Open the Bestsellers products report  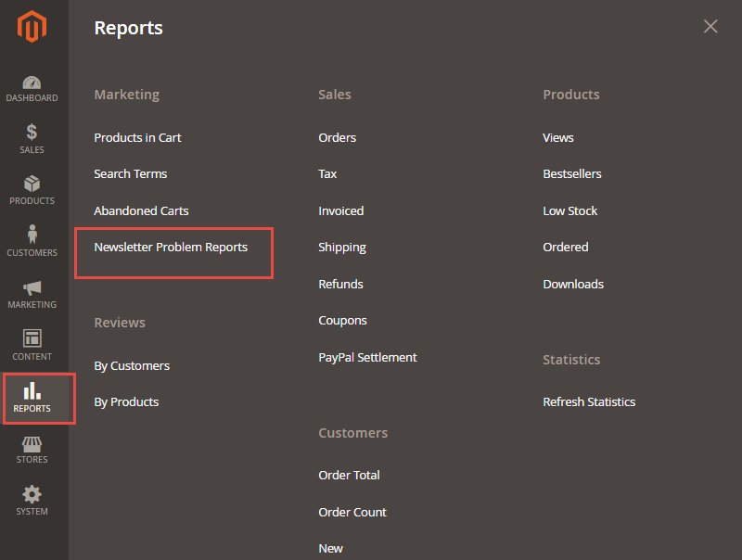pos(571,174)
